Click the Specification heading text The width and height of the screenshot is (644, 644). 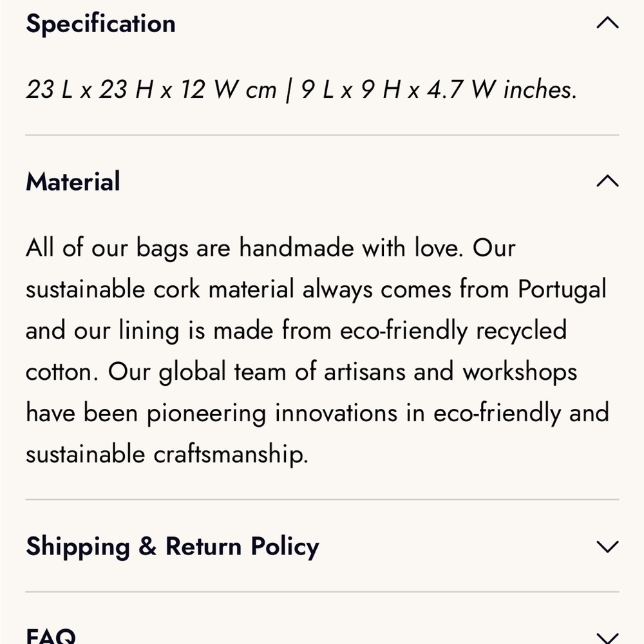coord(100,24)
